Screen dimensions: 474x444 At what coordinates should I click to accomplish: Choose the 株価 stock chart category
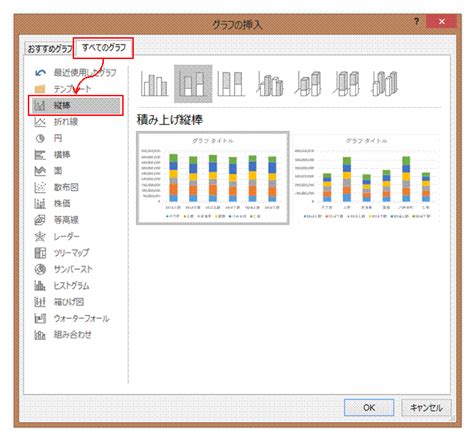[53, 203]
